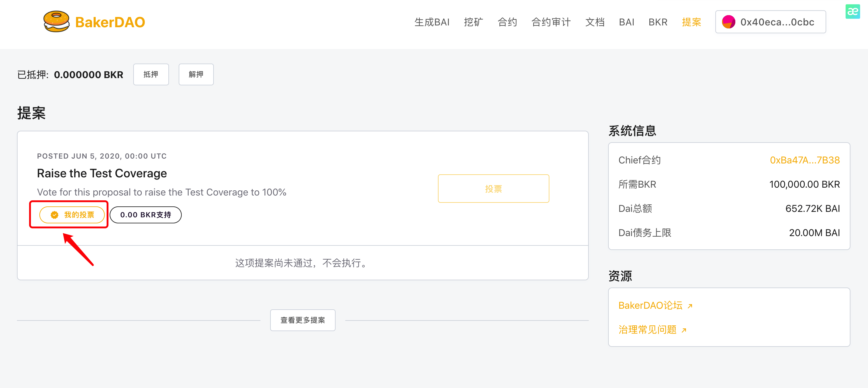Click the Chief合约 label
The image size is (868, 388).
(x=639, y=160)
